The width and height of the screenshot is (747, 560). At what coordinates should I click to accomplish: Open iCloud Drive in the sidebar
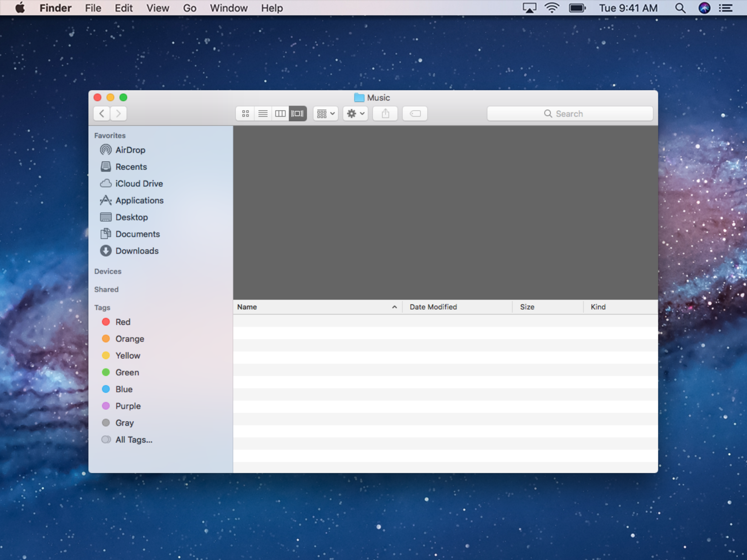pos(139,183)
